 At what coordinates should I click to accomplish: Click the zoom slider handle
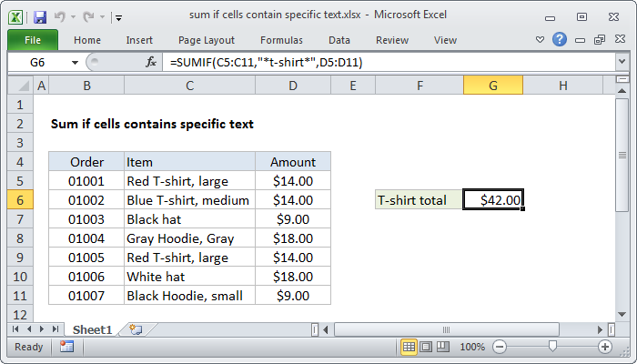click(x=551, y=347)
